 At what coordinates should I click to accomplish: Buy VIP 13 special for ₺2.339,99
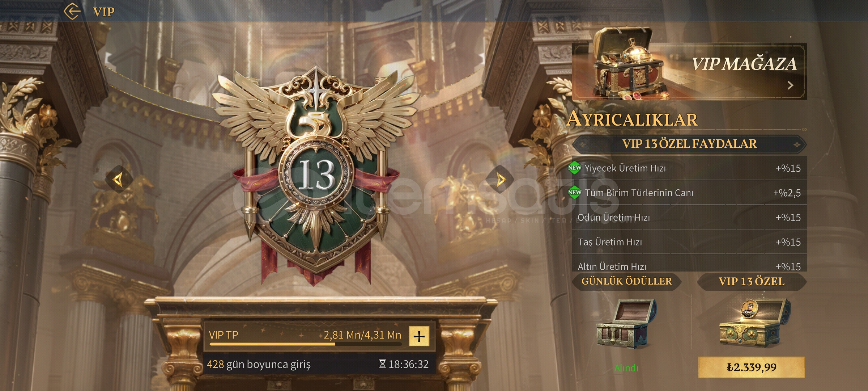(752, 367)
